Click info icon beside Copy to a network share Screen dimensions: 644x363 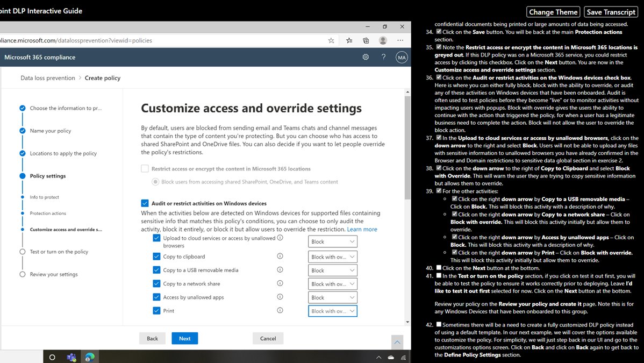tap(280, 283)
